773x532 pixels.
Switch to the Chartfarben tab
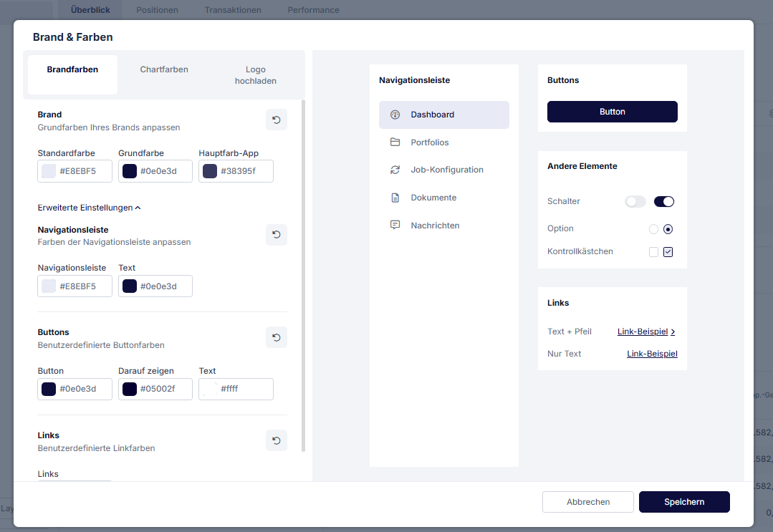164,69
